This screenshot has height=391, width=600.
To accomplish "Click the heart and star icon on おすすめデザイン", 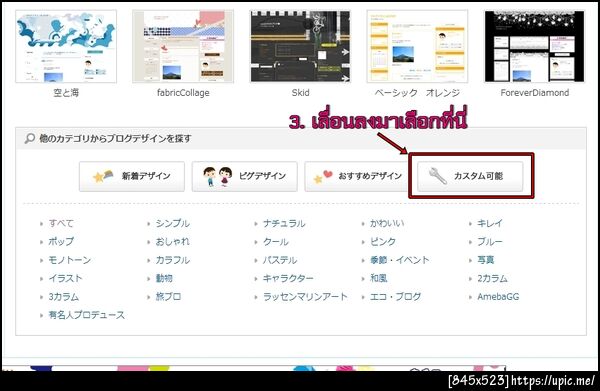I will point(323,177).
